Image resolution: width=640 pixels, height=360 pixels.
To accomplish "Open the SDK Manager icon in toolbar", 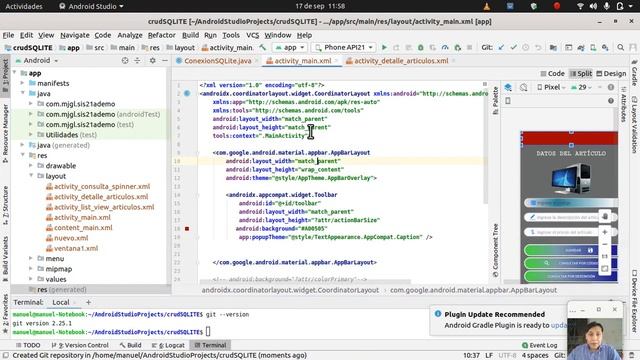I will click(x=605, y=48).
